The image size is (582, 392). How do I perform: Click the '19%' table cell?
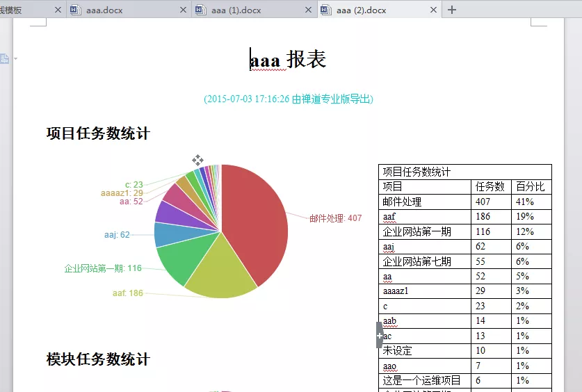(x=531, y=217)
